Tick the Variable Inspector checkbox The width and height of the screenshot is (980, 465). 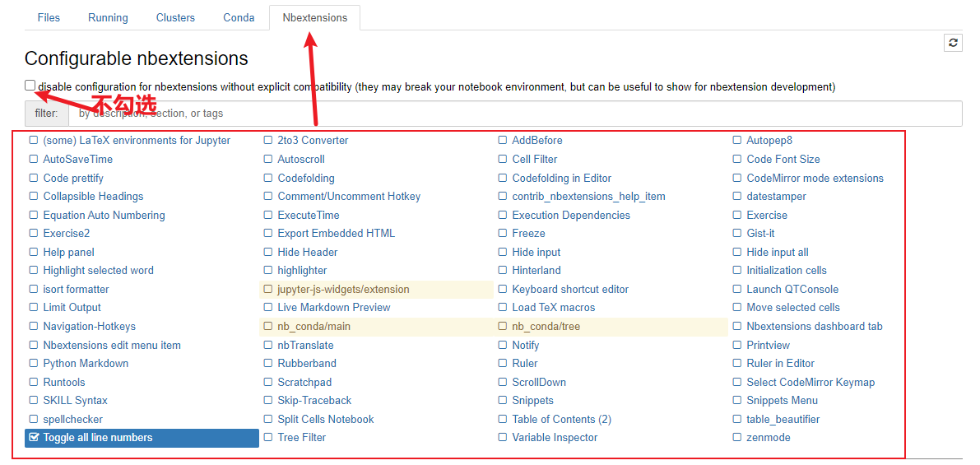pyautogui.click(x=503, y=438)
